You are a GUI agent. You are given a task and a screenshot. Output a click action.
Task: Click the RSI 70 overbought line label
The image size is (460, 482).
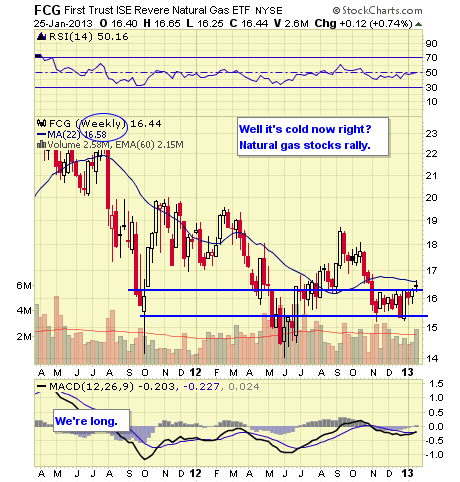[432, 58]
